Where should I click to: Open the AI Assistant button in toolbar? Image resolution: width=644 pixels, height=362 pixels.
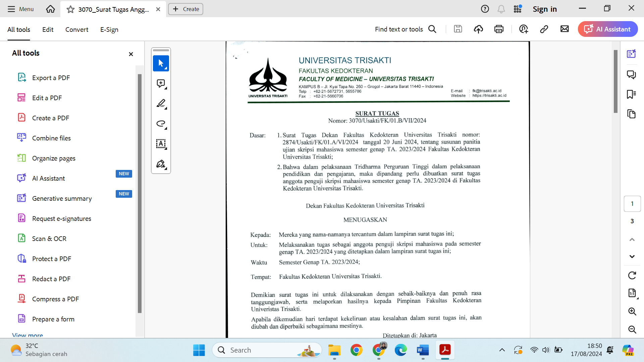tap(607, 29)
